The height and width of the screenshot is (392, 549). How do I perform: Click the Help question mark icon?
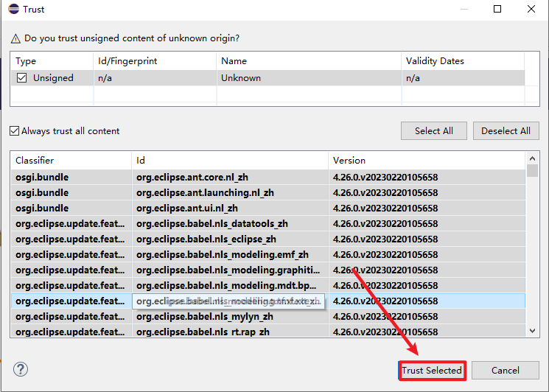[21, 369]
